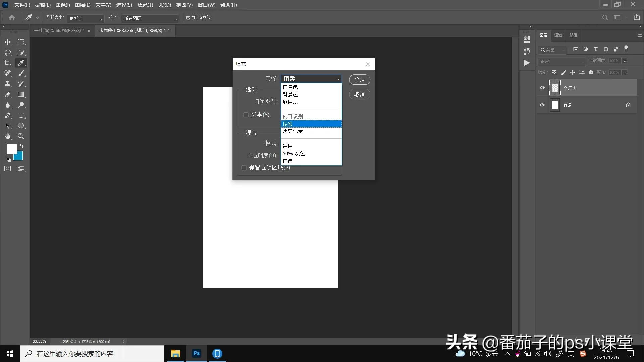Viewport: 644px width, 362px height.
Task: Open the 滤镜(T) menu
Action: tap(145, 5)
